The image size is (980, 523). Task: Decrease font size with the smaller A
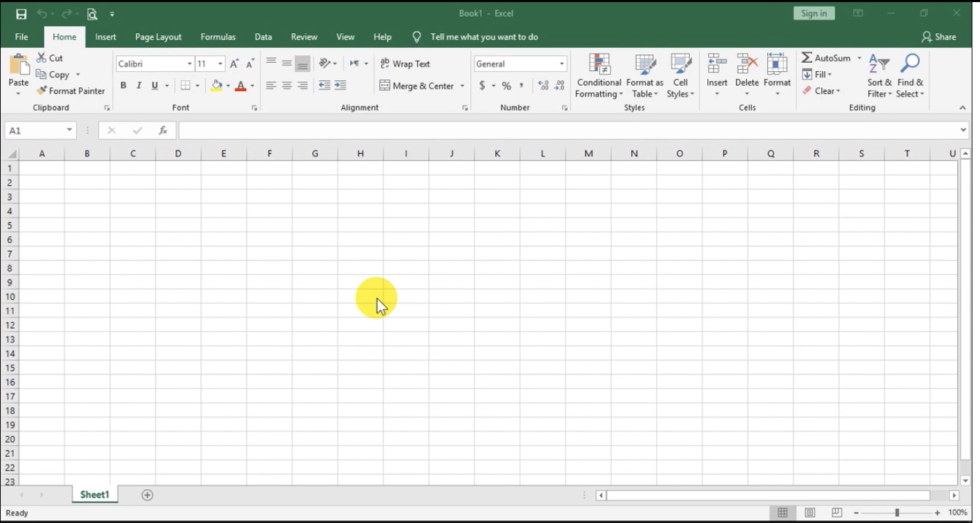(250, 64)
